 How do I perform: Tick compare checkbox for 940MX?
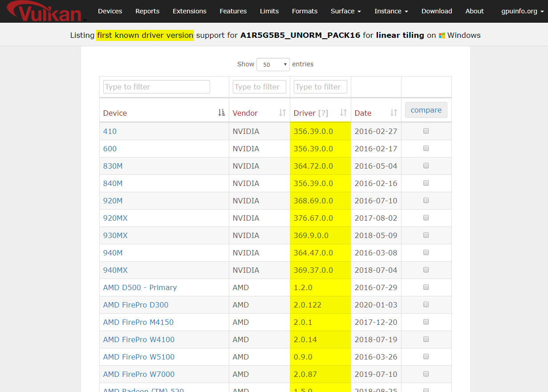(x=426, y=270)
